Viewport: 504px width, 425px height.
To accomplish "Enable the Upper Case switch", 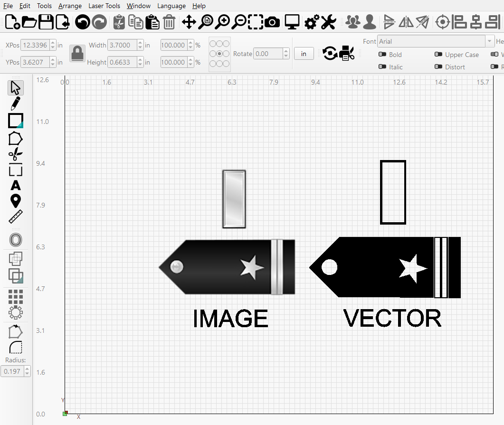I will (438, 54).
